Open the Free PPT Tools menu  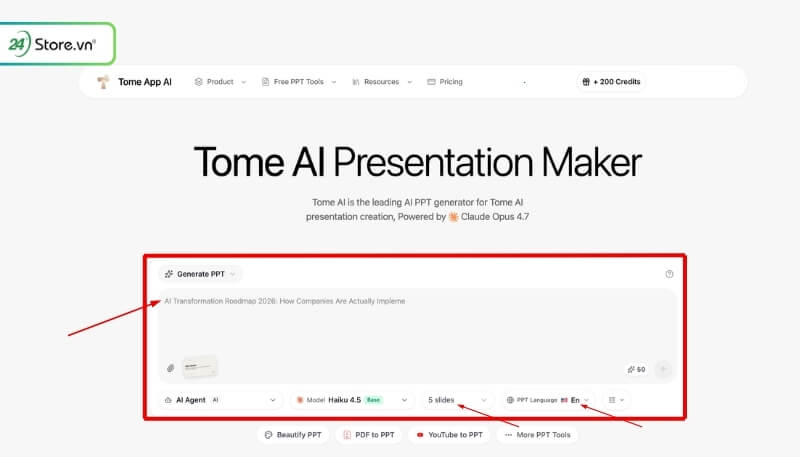299,82
